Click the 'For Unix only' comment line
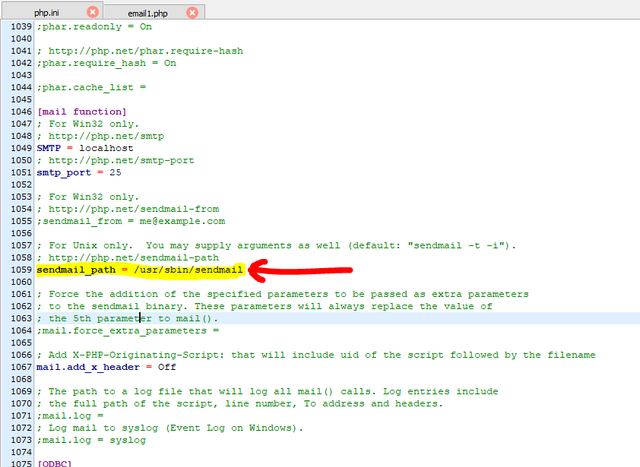Screen dimensions: 640x467 coord(276,246)
